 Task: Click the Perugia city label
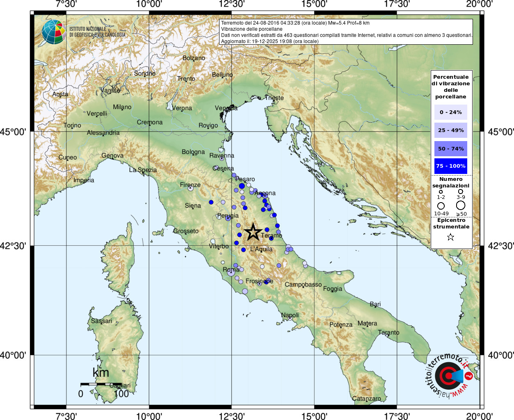pyautogui.click(x=228, y=216)
